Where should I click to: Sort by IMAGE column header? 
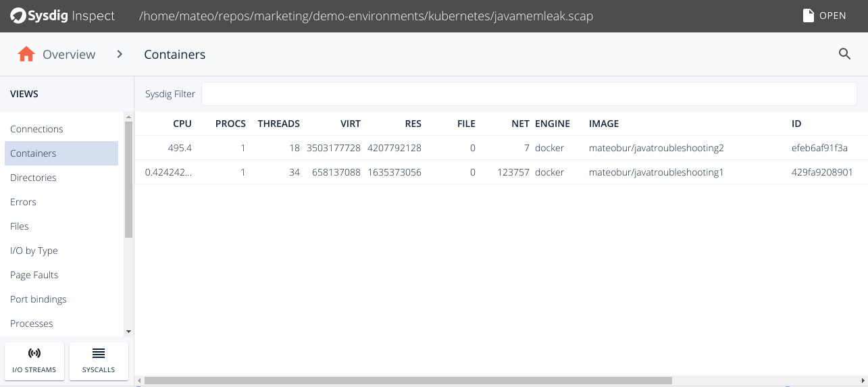[x=604, y=124]
